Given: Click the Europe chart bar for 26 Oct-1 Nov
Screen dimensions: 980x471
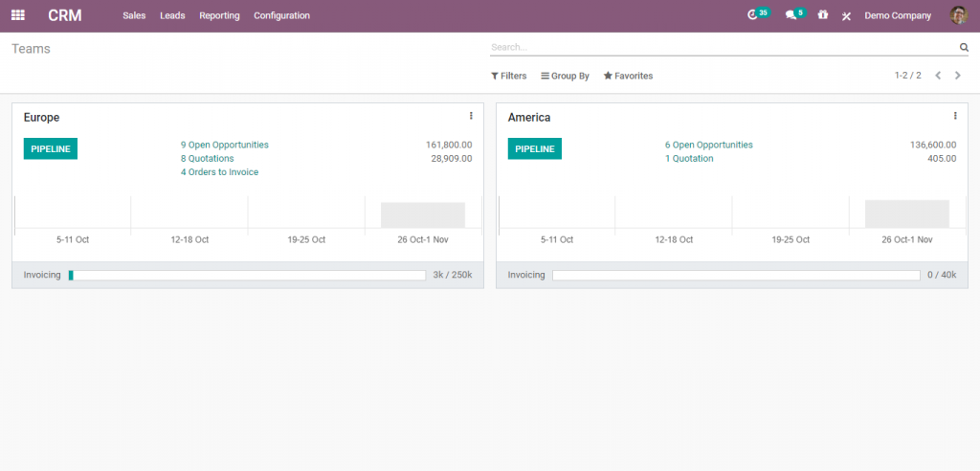Looking at the screenshot, I should [x=422, y=215].
